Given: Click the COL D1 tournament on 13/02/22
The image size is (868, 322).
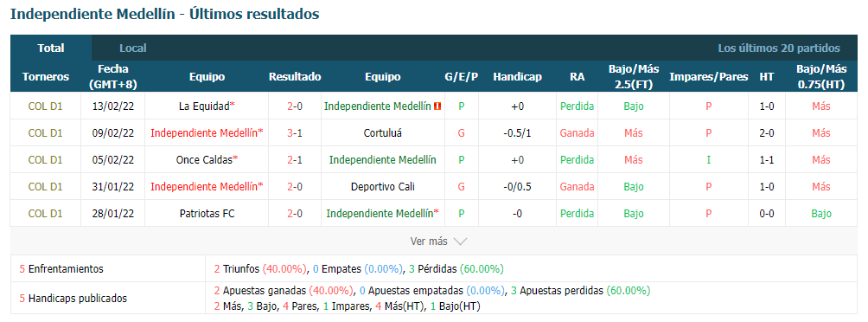Looking at the screenshot, I should click(x=46, y=106).
